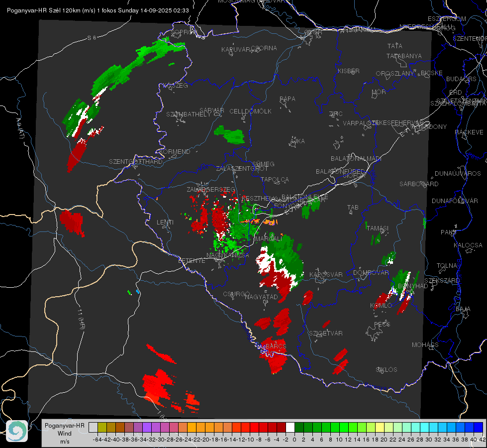Select the NAGYKANIZSA label
Viewport: 487px width, 448px height.
click(228, 255)
